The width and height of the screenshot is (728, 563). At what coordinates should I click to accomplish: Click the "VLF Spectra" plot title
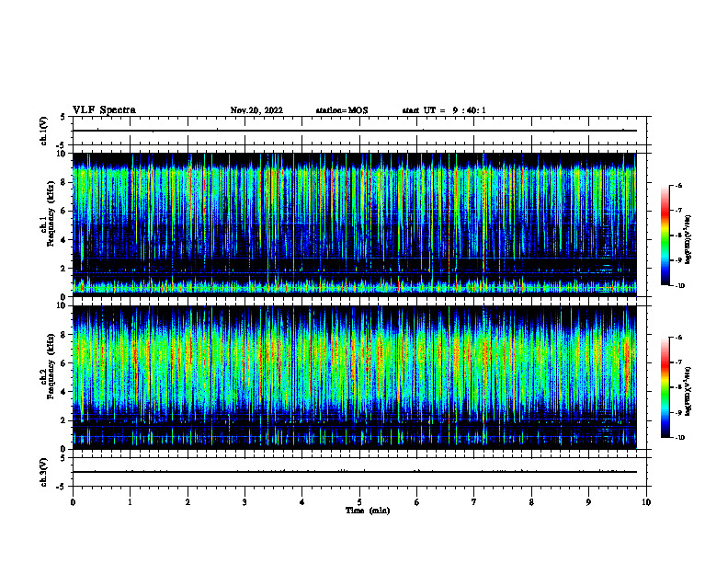pyautogui.click(x=104, y=110)
